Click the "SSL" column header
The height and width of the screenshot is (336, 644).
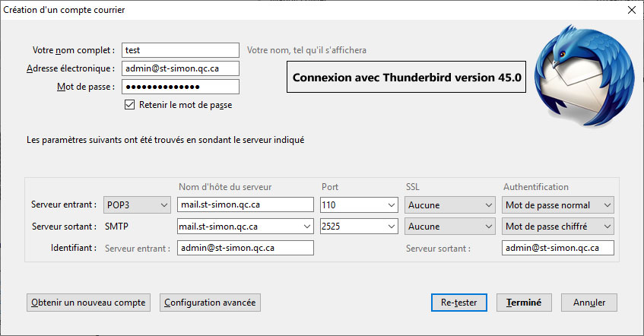click(x=413, y=187)
